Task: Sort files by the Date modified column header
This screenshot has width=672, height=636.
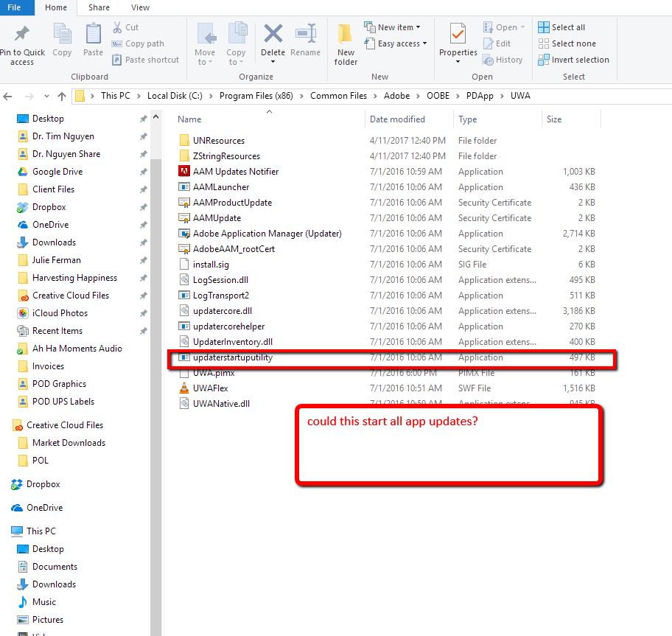Action: coord(396,119)
